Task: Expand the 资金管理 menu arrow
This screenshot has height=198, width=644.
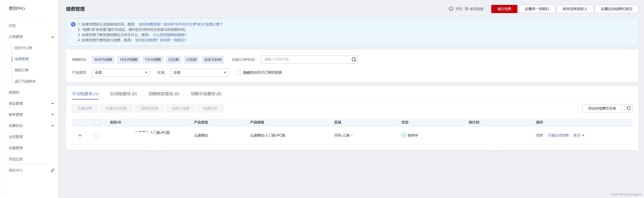Action: point(53,103)
